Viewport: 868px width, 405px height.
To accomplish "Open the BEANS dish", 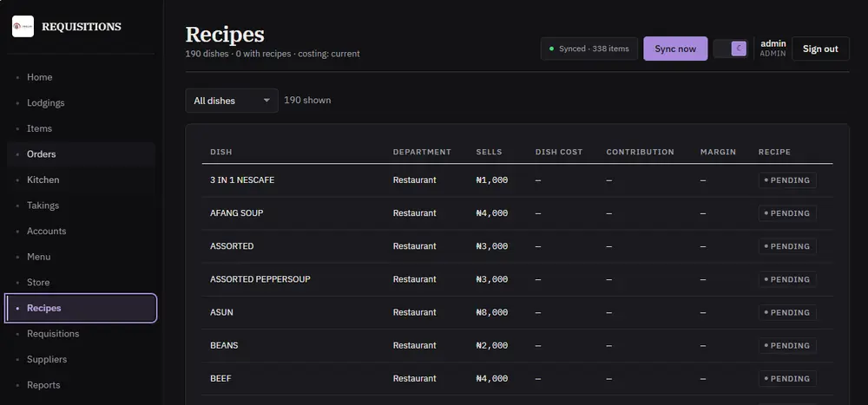I will tap(224, 345).
